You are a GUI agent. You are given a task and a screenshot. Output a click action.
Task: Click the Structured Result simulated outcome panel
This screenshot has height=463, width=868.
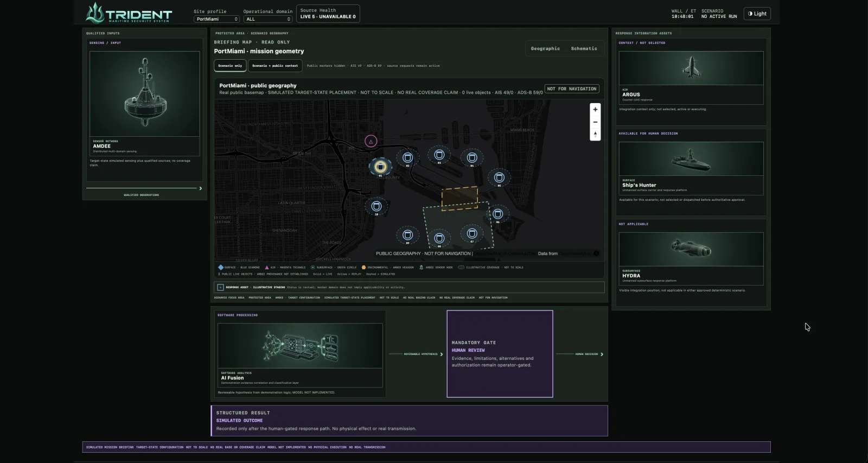point(410,421)
